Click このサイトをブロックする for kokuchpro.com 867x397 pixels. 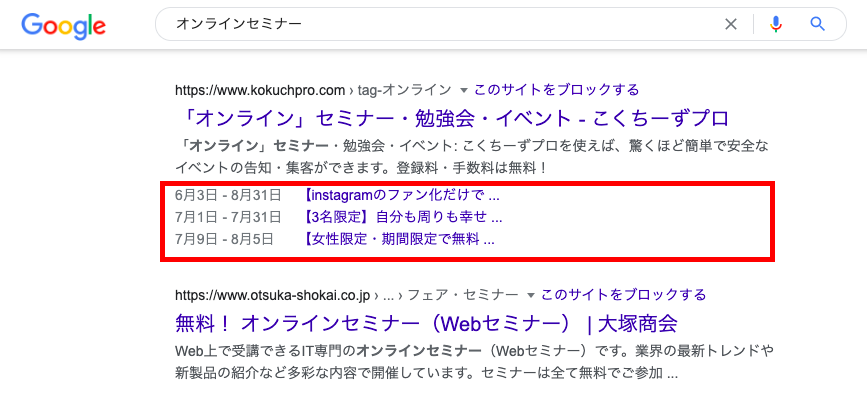(556, 90)
